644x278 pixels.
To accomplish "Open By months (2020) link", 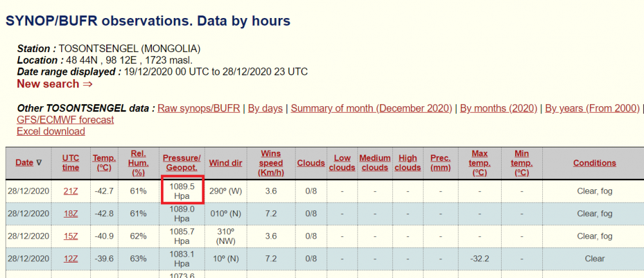I will pyautogui.click(x=498, y=108).
